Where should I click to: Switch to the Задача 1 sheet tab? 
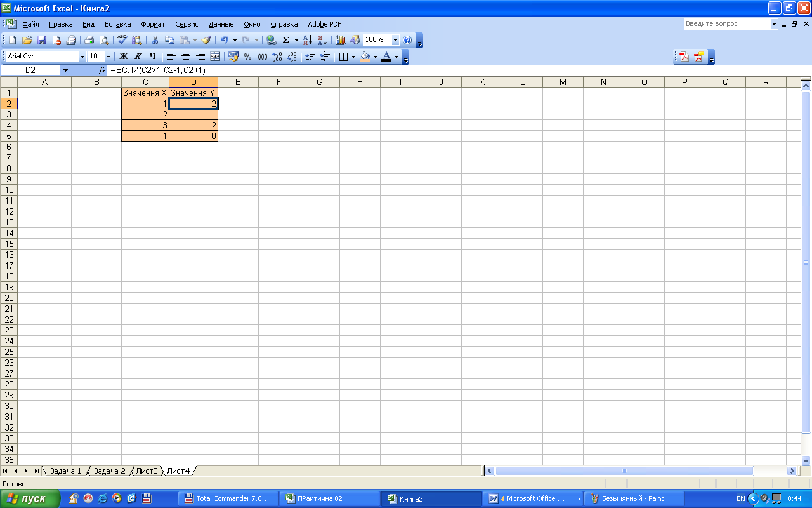tap(65, 471)
